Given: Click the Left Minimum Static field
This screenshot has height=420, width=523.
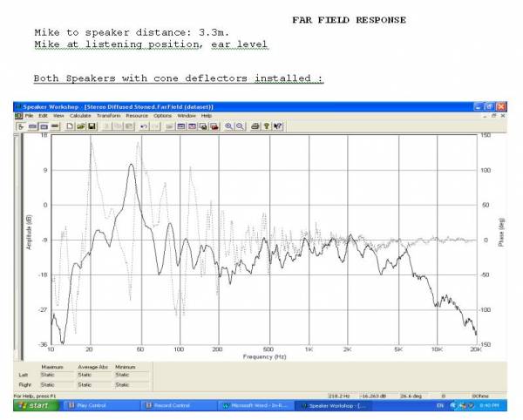Looking at the screenshot, I should coord(132,375).
